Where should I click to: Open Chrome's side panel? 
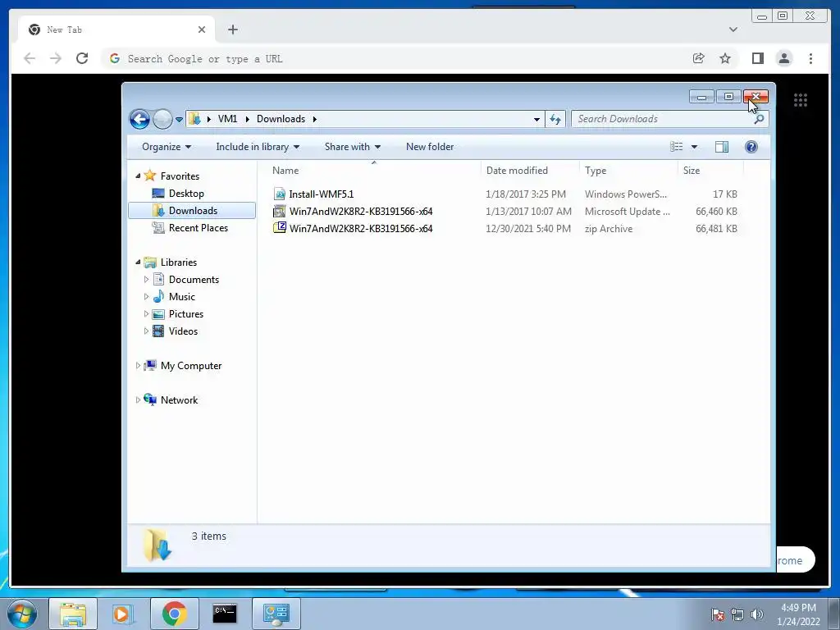(x=757, y=58)
